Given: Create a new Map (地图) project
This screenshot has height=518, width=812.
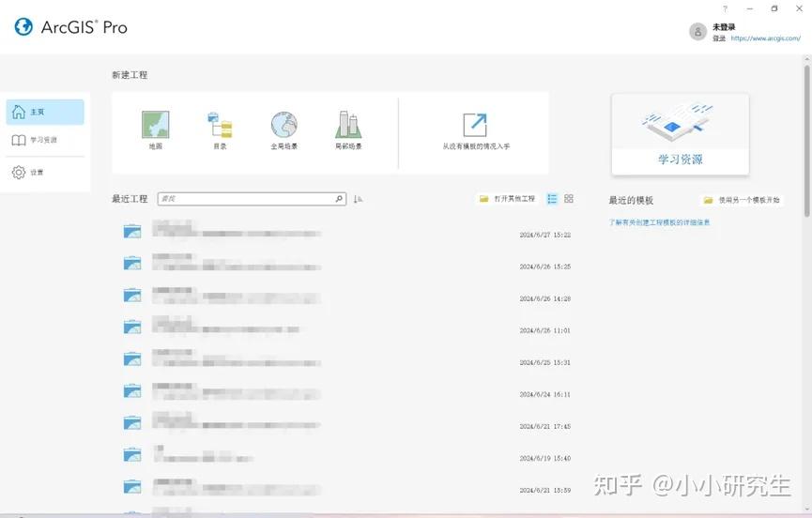Looking at the screenshot, I should (155, 129).
